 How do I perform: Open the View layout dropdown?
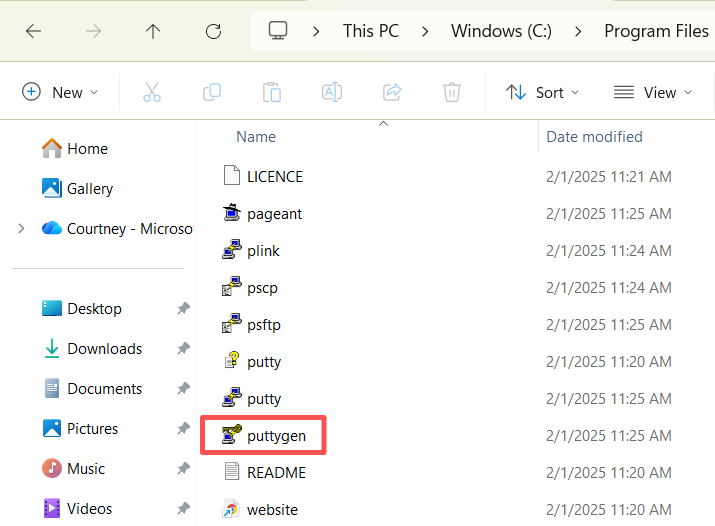click(653, 93)
